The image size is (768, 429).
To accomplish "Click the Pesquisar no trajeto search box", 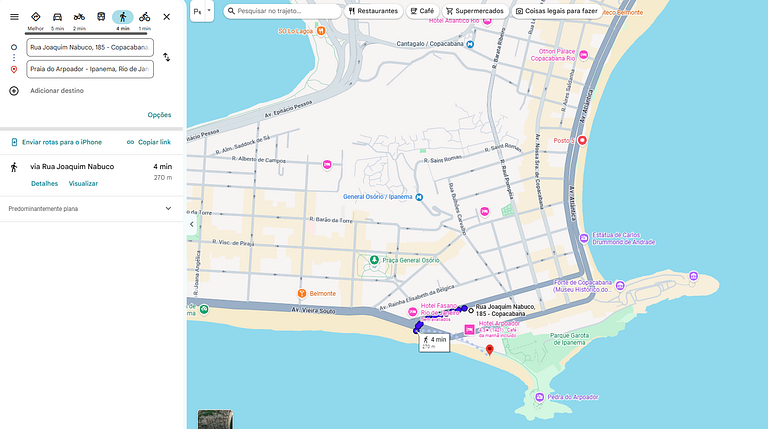I will pyautogui.click(x=282, y=11).
